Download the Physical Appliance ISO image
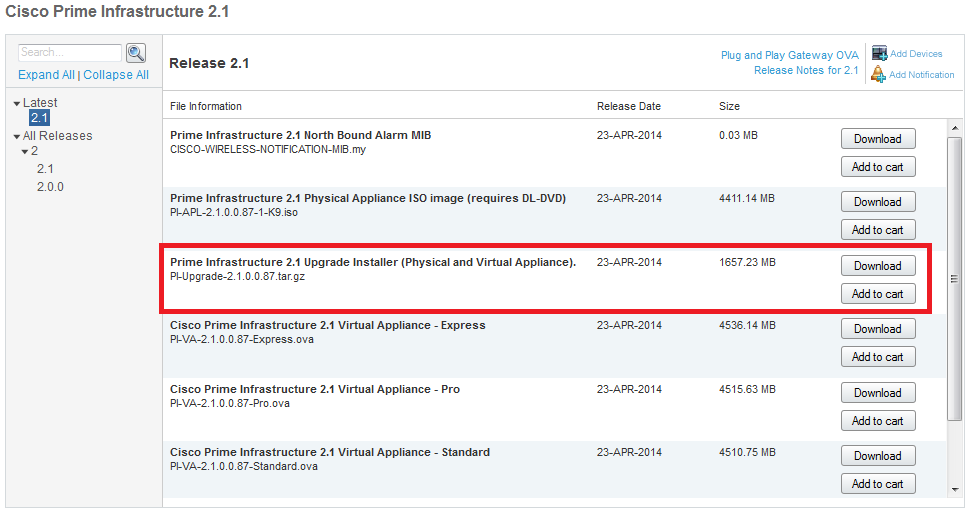976x517 pixels. tap(877, 202)
